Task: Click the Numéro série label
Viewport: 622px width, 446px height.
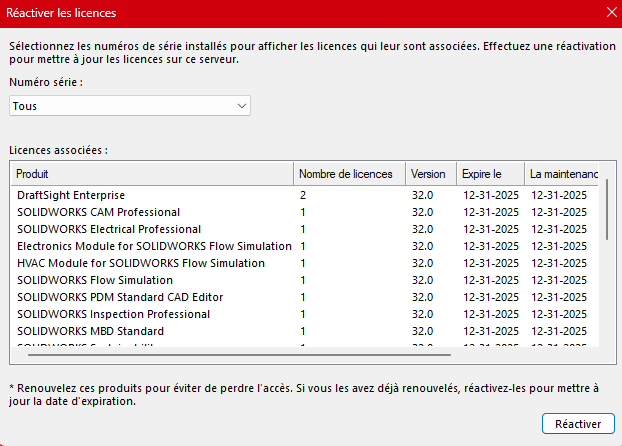Action: coord(46,82)
